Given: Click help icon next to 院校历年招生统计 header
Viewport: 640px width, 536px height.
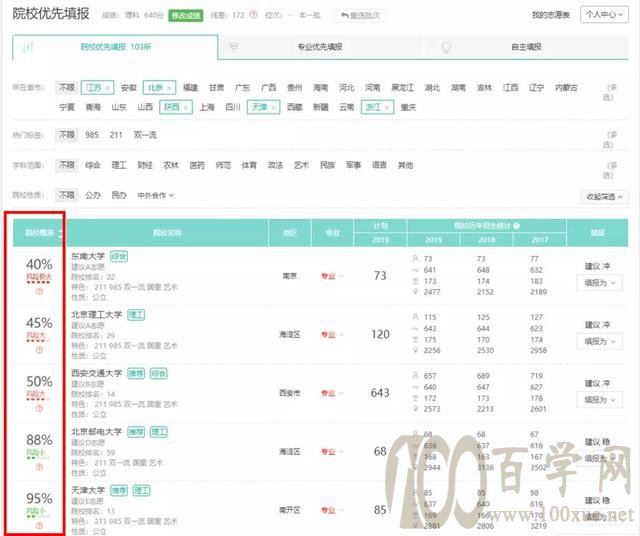Looking at the screenshot, I should [516, 226].
